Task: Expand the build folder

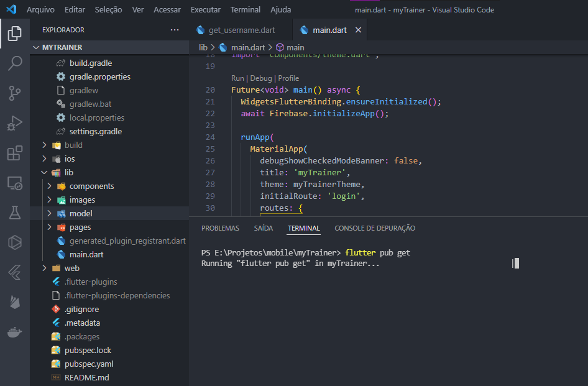Action: [45, 145]
